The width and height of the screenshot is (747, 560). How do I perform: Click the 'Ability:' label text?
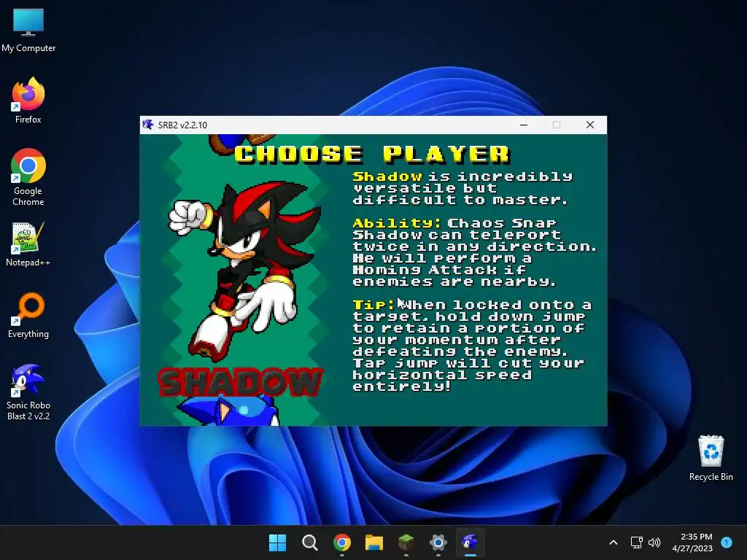pos(398,223)
